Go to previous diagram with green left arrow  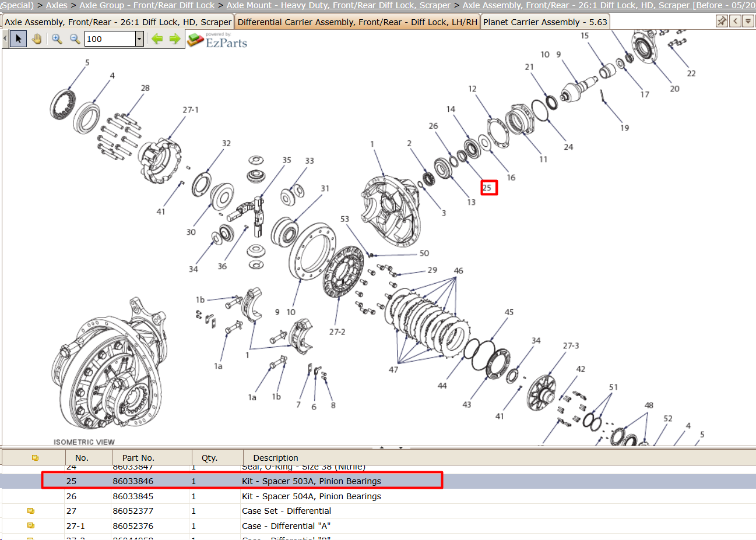click(157, 39)
